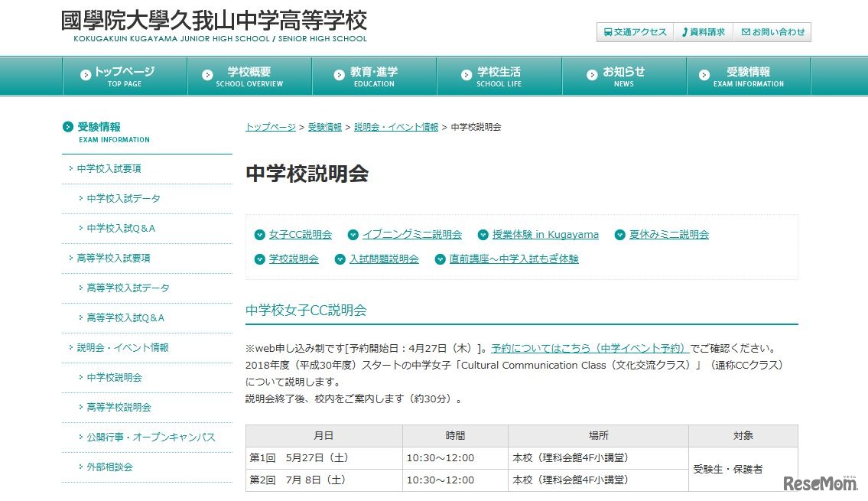Select 中学校説明会 in the sidebar
Image resolution: width=868 pixels, height=501 pixels.
(115, 378)
